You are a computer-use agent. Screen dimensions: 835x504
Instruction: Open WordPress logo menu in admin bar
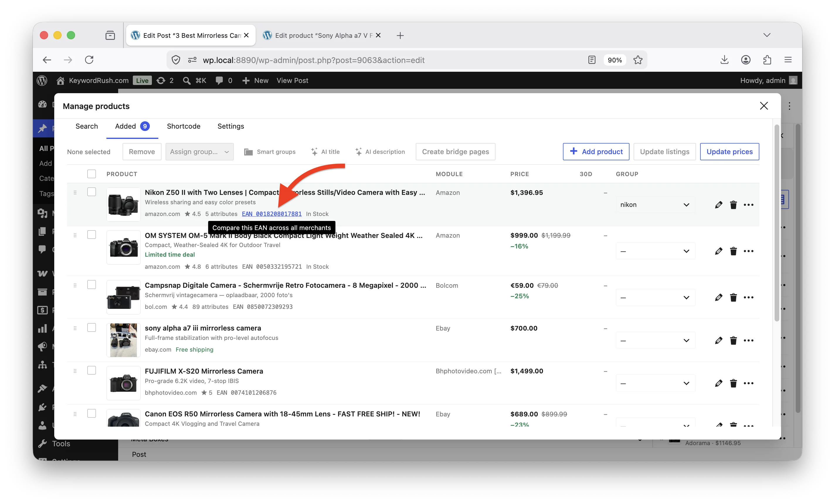tap(42, 80)
